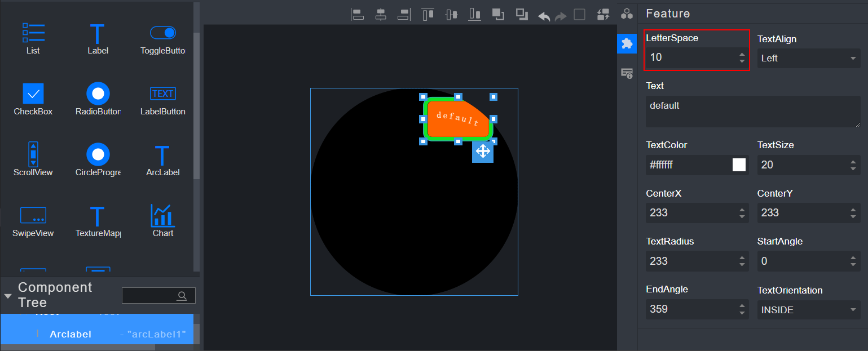Open the TextAlign dropdown
Viewport: 868px width, 351px height.
coord(808,58)
